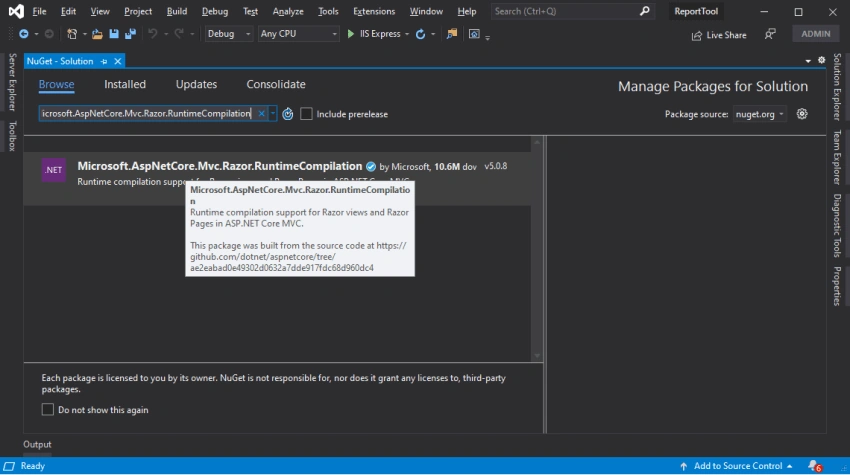Image resolution: width=850 pixels, height=475 pixels.
Task: Clear the package search box text
Action: (x=261, y=113)
